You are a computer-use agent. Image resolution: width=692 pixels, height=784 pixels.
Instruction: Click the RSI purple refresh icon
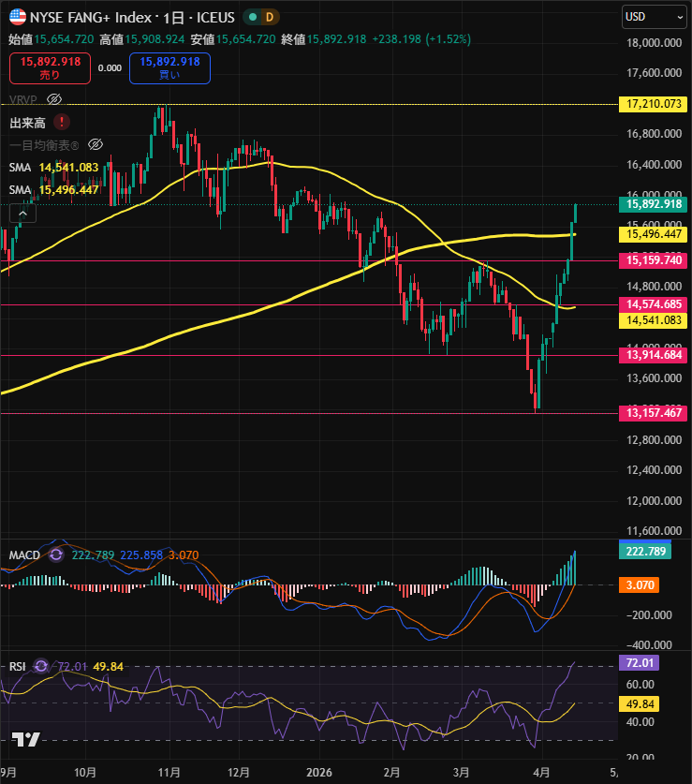point(40,666)
